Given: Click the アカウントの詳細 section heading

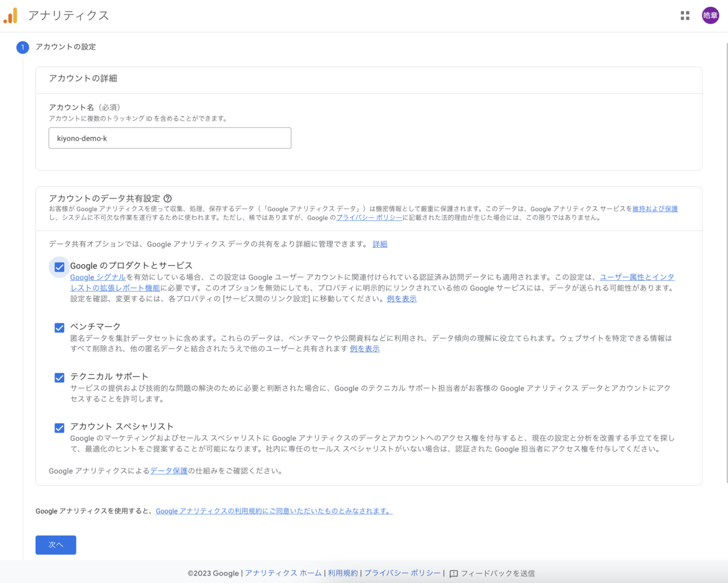Looking at the screenshot, I should [x=83, y=78].
